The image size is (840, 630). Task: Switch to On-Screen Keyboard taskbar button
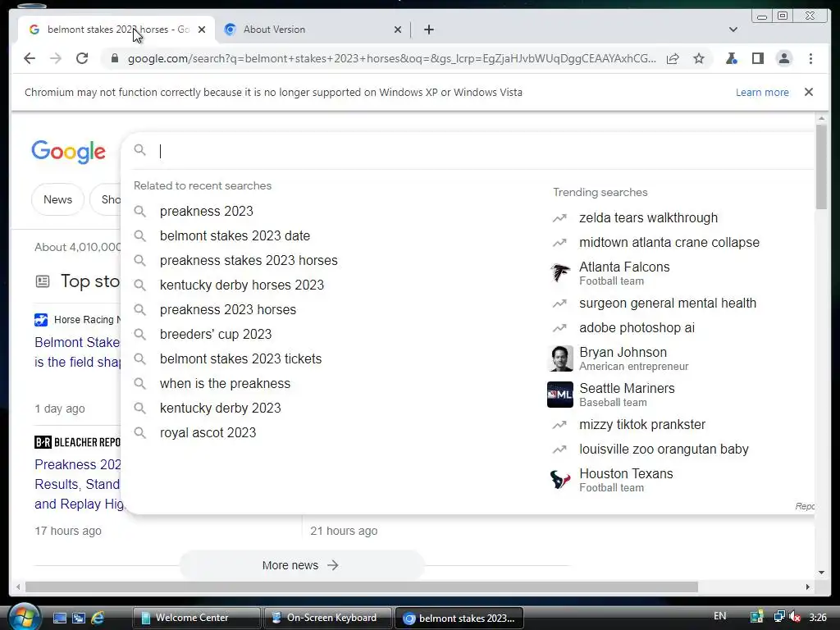click(x=328, y=618)
